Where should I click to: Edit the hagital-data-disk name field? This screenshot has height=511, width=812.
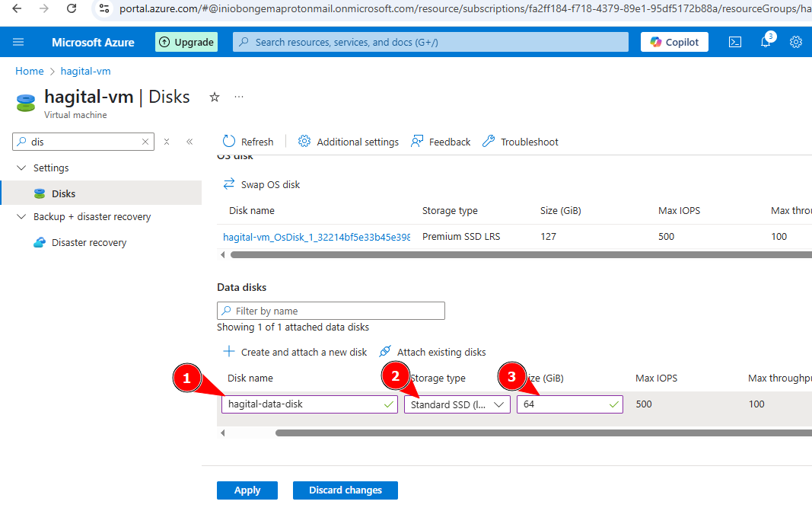tap(310, 404)
